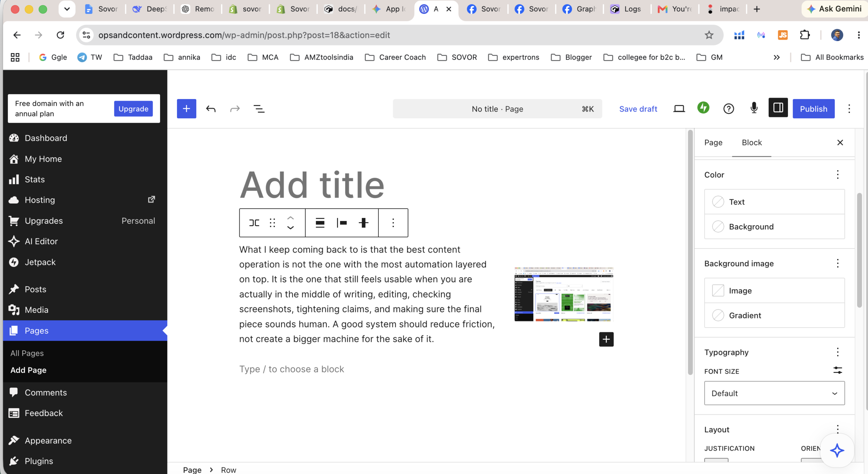Open the Default font size dropdown
Viewport: 868px width, 474px height.
[774, 393]
